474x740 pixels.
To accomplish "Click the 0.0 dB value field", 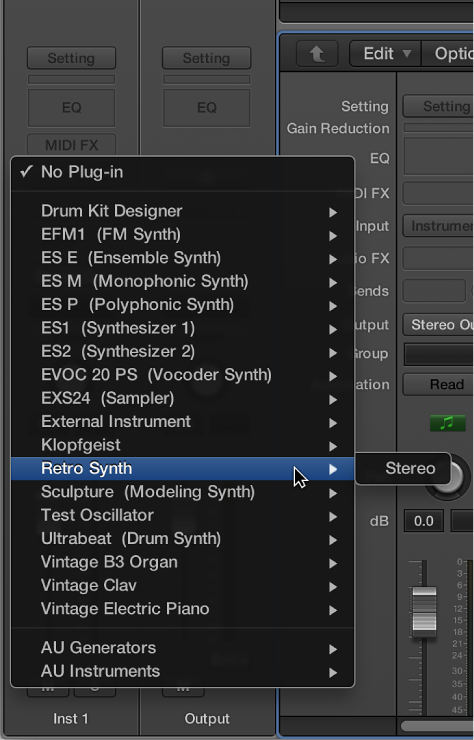I will (423, 521).
